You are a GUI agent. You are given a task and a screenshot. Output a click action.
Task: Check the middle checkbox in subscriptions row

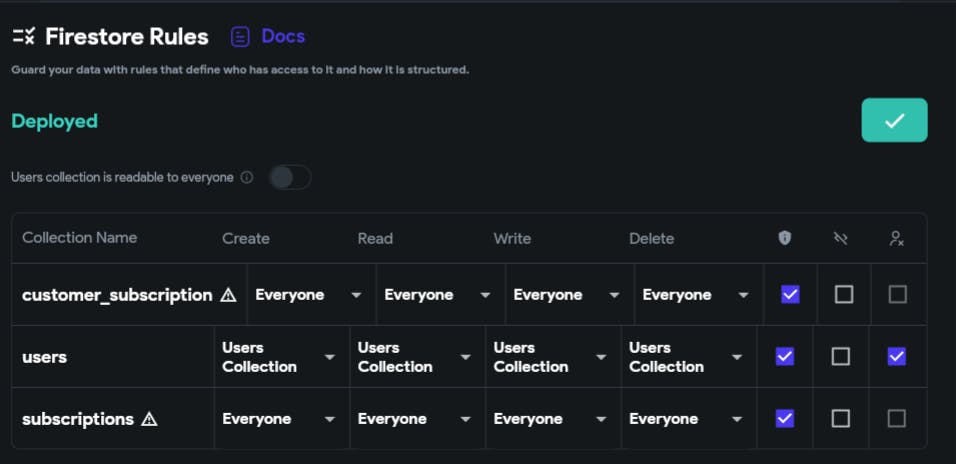pyautogui.click(x=840, y=418)
